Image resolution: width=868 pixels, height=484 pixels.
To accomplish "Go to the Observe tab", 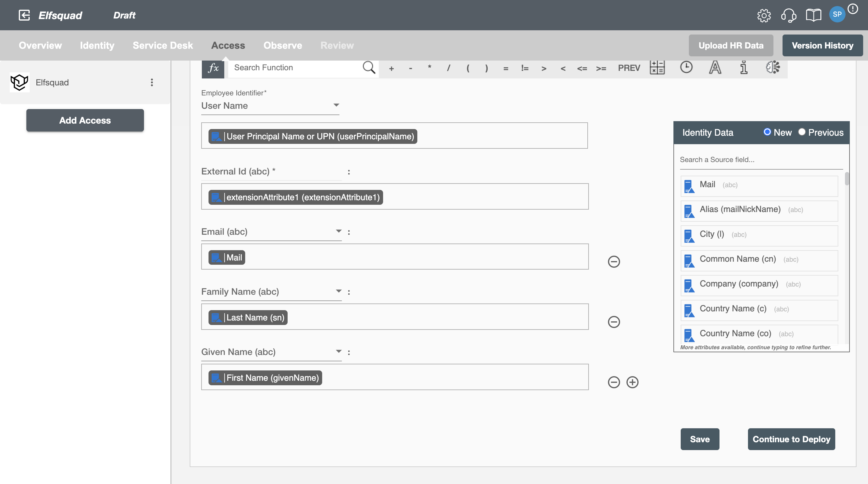I will (x=283, y=45).
